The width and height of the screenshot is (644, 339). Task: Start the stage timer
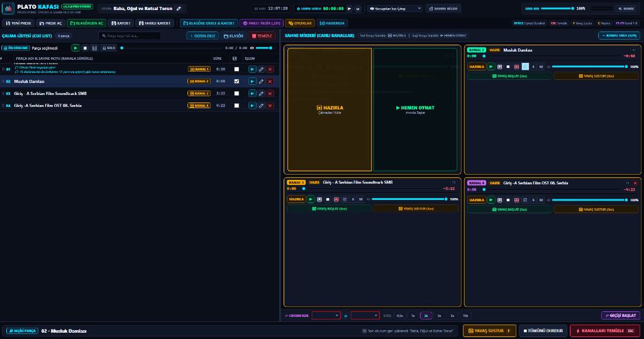point(350,9)
